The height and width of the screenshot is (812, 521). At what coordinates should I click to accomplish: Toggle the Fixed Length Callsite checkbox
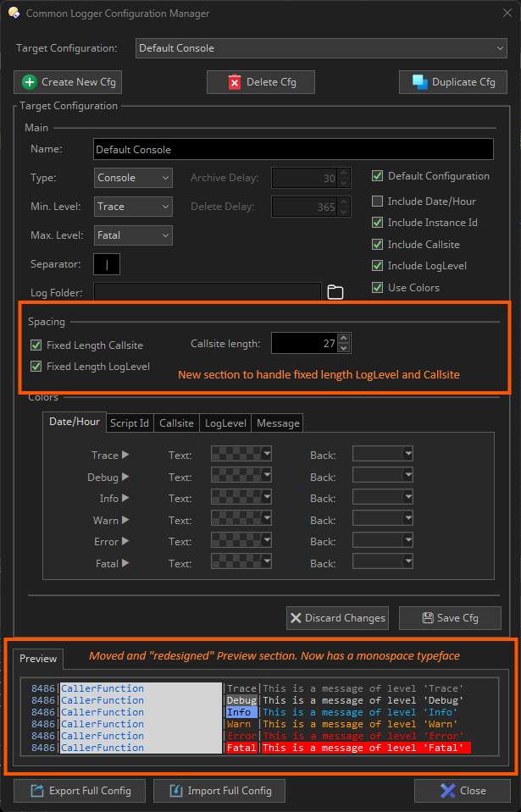36,345
